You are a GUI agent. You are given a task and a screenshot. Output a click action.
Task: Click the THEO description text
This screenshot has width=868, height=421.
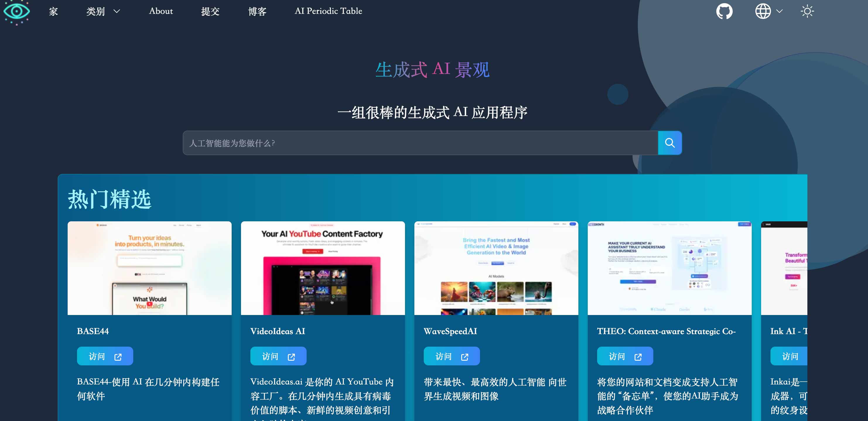click(668, 396)
